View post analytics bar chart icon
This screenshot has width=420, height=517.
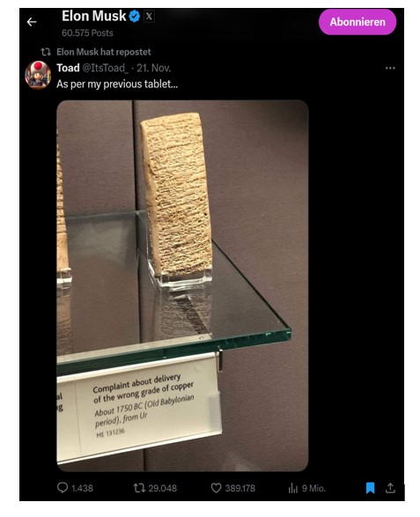tap(292, 488)
